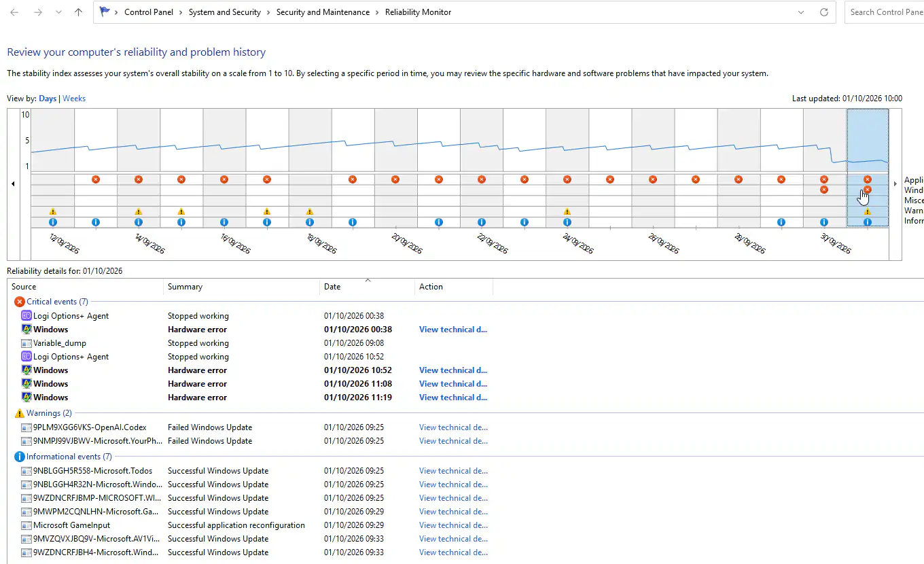This screenshot has height=564, width=924.
Task: Select the "Successful application reconfiguration" summary text
Action: pyautogui.click(x=236, y=525)
